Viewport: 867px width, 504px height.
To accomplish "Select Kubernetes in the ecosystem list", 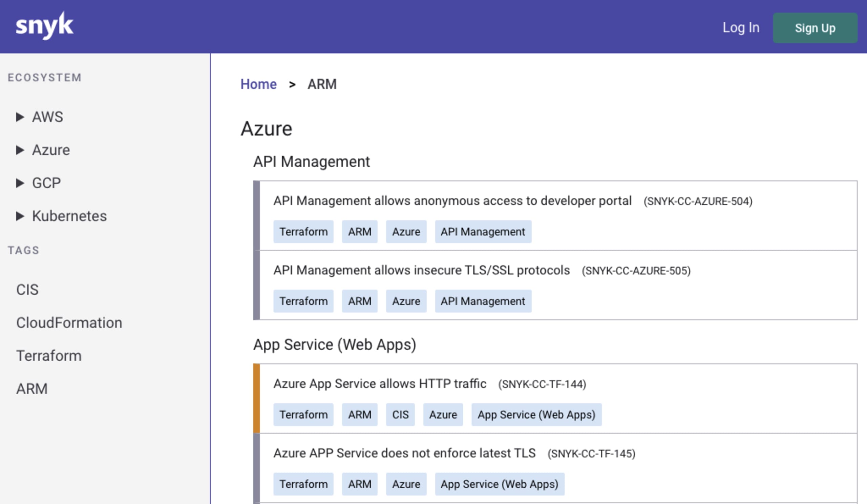I will tap(69, 216).
